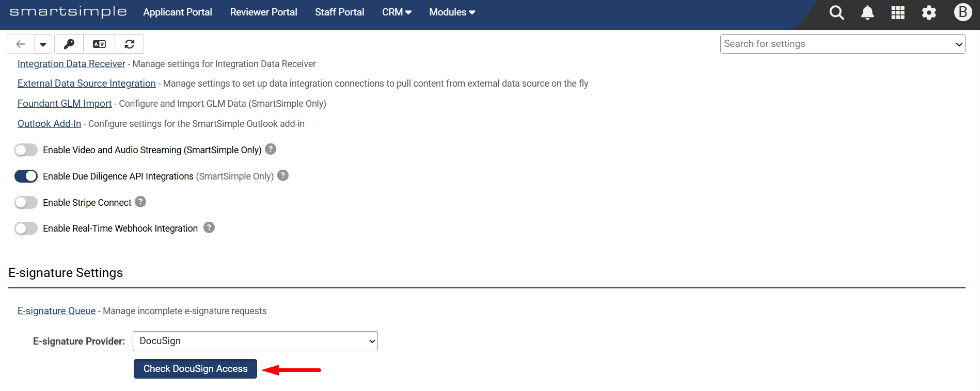Open the E-signature Provider dropdown
Viewport: 980px width, 391px height.
(255, 341)
